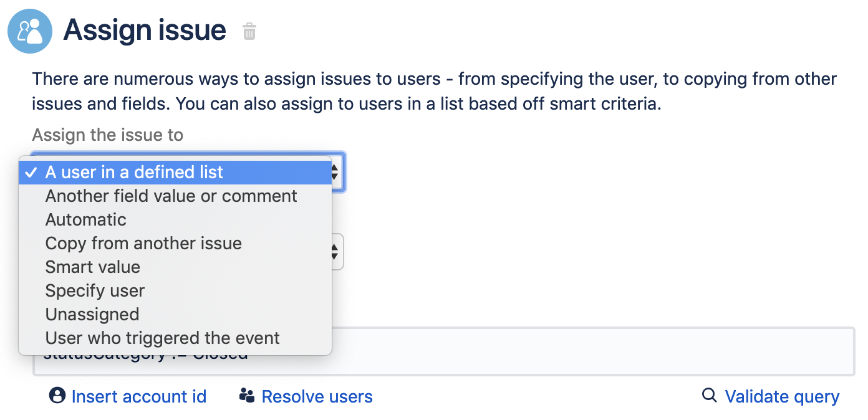Viewport: 868px width, 420px height.
Task: Click the Resolve users link
Action: [317, 397]
